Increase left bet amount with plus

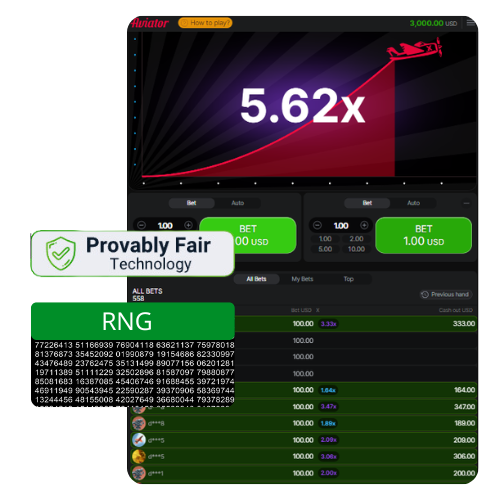tap(188, 225)
